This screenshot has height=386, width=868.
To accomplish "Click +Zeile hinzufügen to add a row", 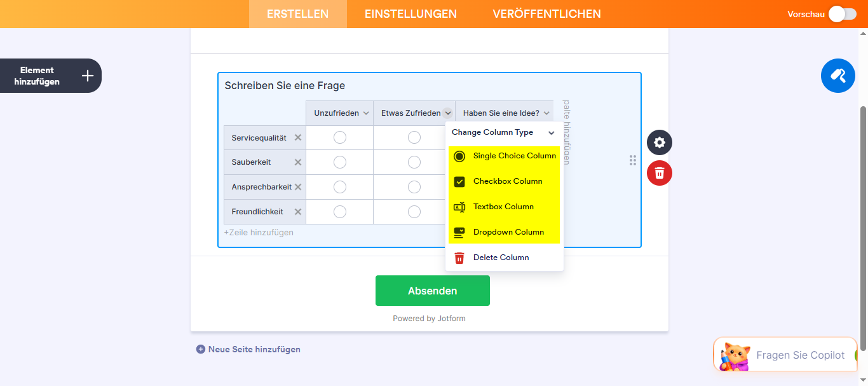I will [x=259, y=233].
